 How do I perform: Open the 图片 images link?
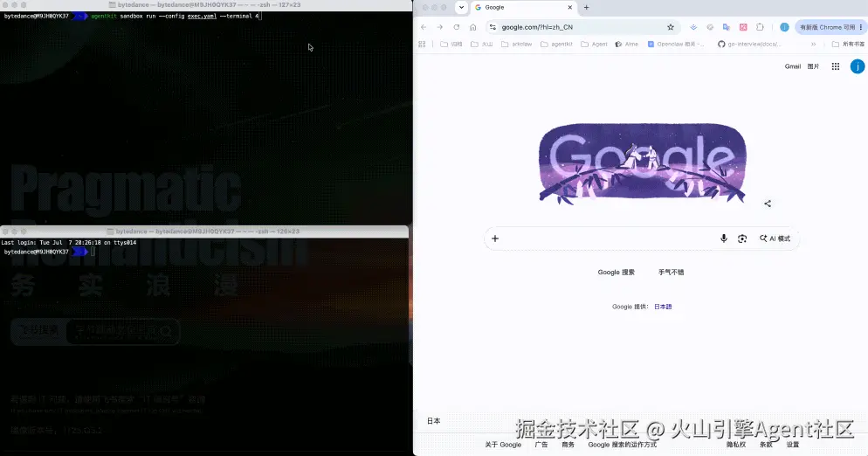point(813,66)
